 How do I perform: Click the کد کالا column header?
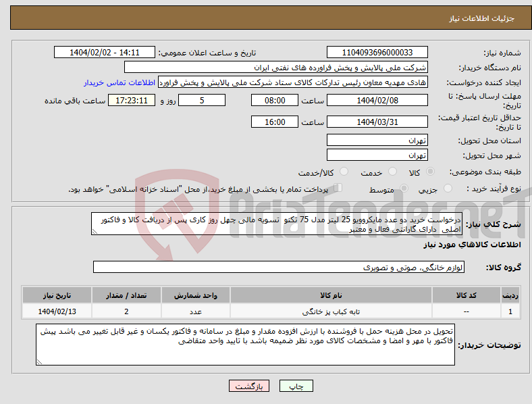coord(467,295)
